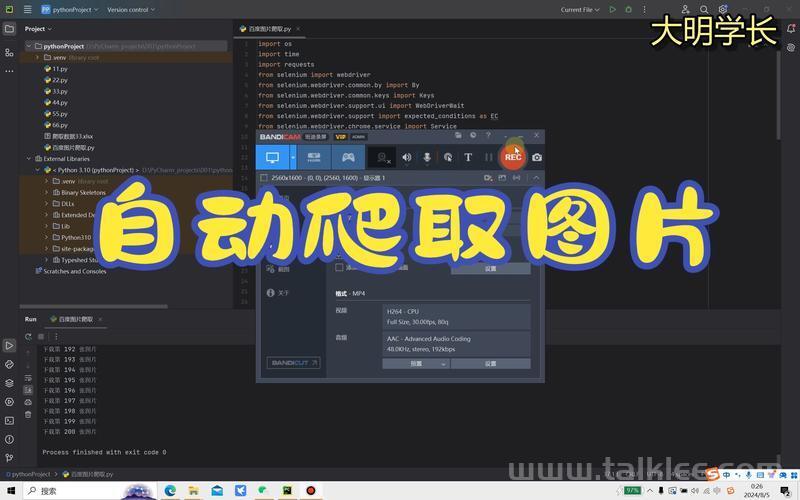The image size is (800, 500).
Task: Open Structure tool window icon
Action: point(9,52)
